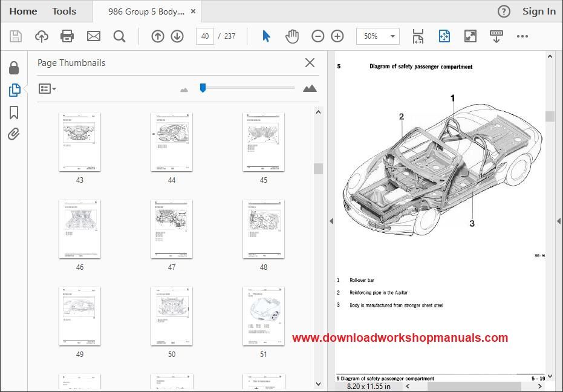Image resolution: width=563 pixels, height=392 pixels.
Task: Open read mode keyboard-arrow icon
Action: click(x=496, y=36)
